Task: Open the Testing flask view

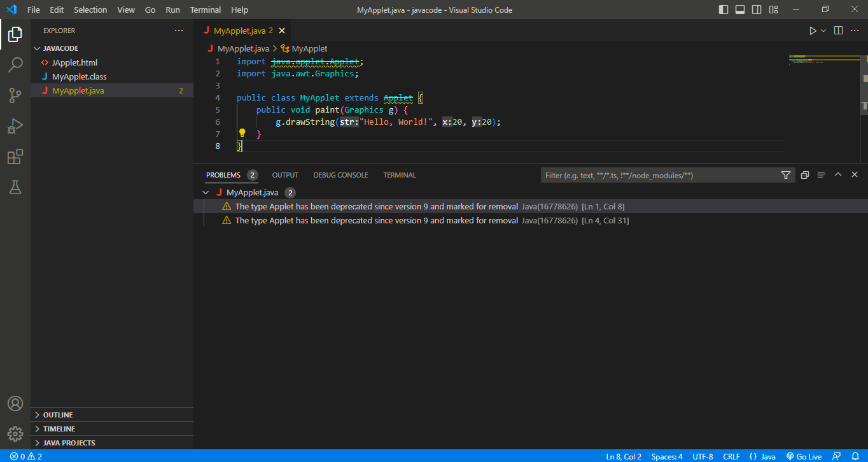Action: [15, 187]
